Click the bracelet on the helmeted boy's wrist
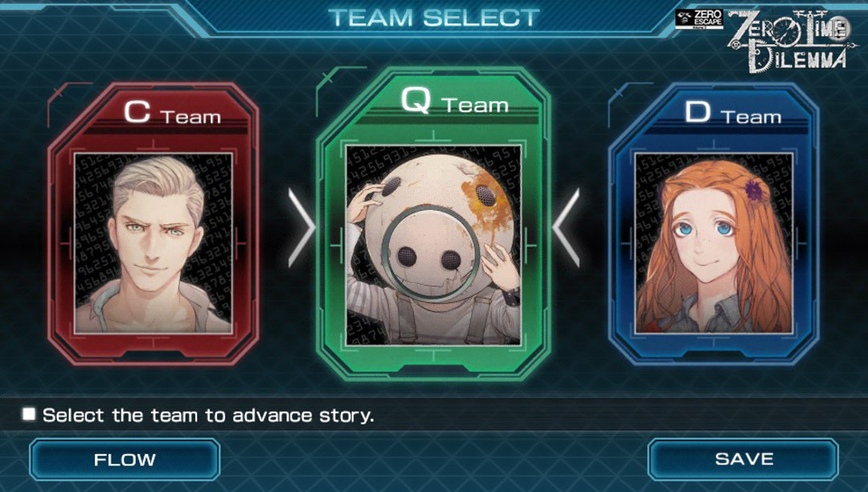The width and height of the screenshot is (868, 492). [x=511, y=297]
